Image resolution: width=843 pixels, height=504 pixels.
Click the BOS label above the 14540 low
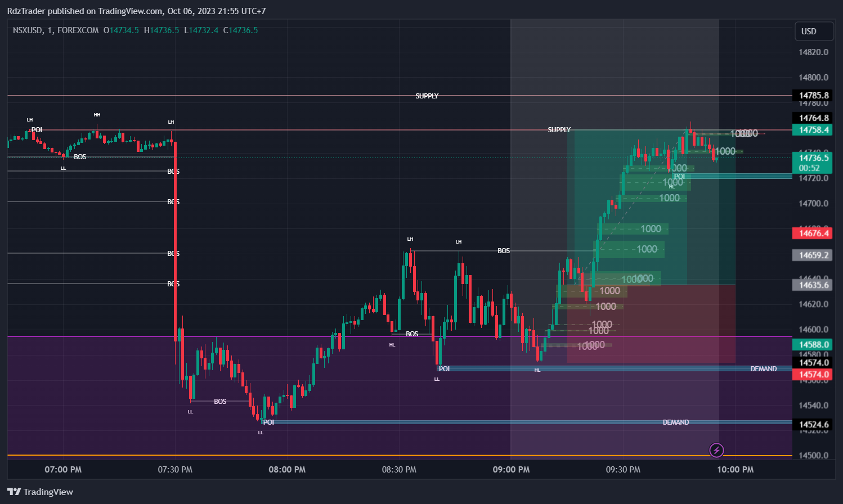(220, 402)
